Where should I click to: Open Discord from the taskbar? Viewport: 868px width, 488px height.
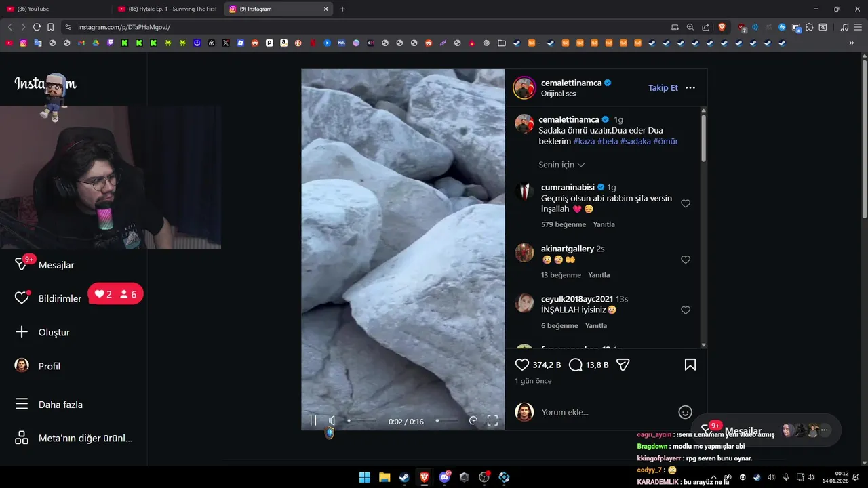[x=445, y=477]
